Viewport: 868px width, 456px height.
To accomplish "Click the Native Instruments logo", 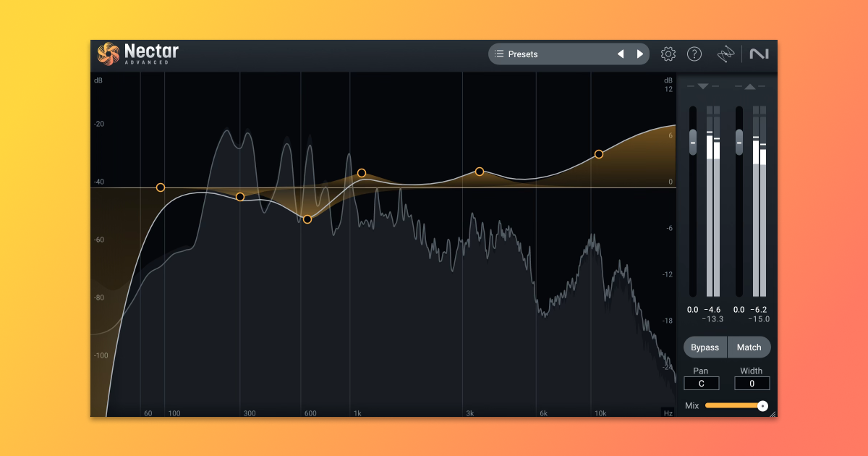I will [759, 54].
